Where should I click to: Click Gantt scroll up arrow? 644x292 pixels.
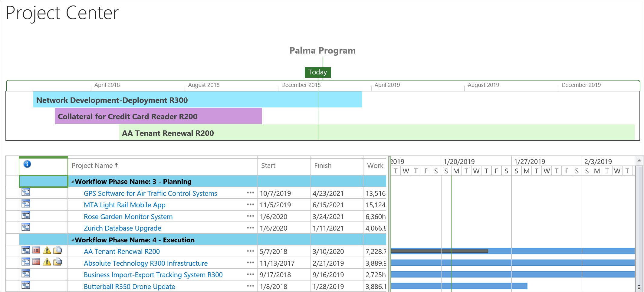639,160
